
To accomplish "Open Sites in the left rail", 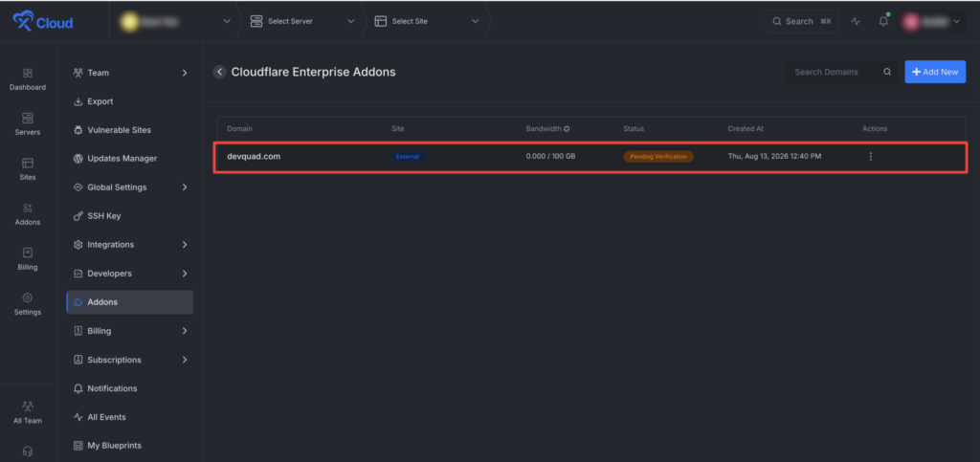I will (28, 169).
